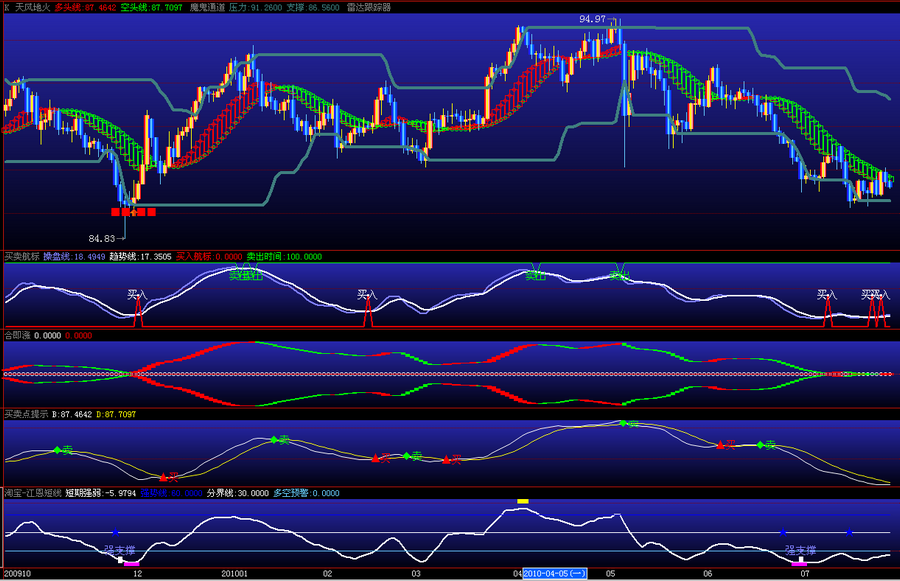900x581 pixels.
Task: Select the 买卖航标 indicator panel title
Action: coord(22,257)
